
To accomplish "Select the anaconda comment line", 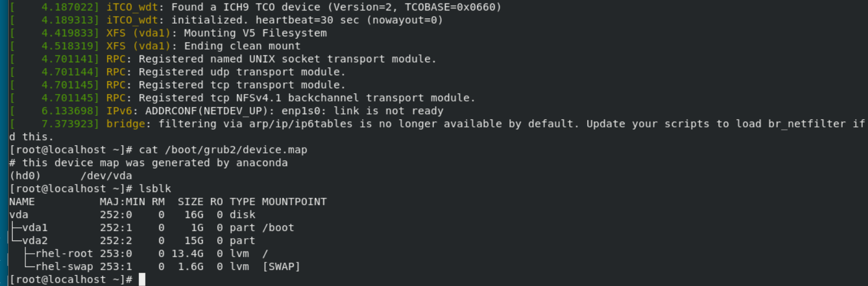I will (148, 163).
